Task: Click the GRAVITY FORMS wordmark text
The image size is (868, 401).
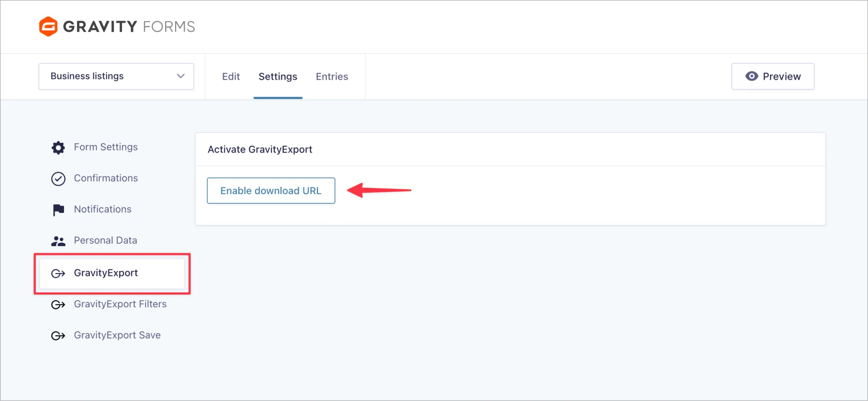Action: (x=129, y=27)
